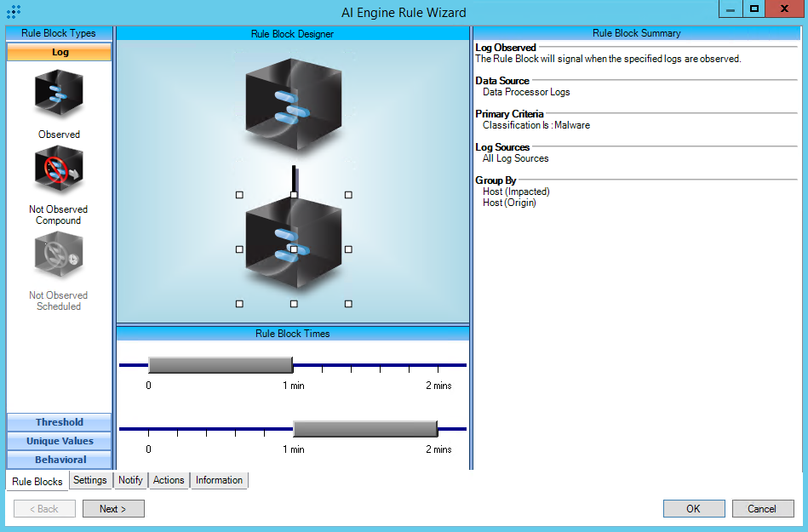Click the connector line between rule blocks
Image resolution: width=808 pixels, height=532 pixels.
click(294, 178)
